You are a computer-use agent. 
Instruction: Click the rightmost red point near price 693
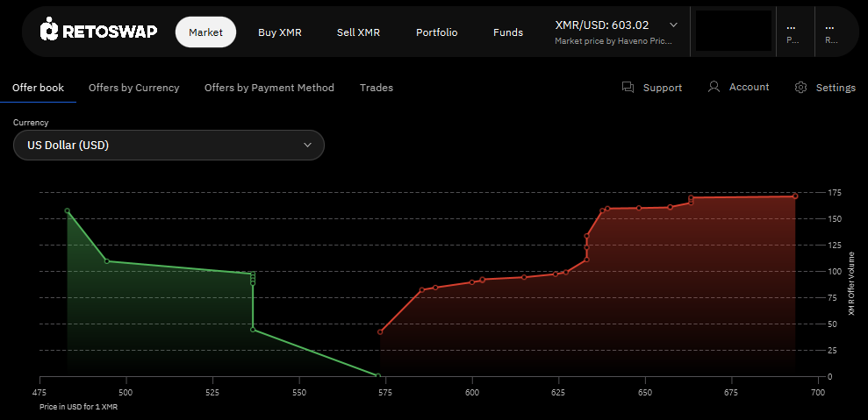click(x=795, y=196)
